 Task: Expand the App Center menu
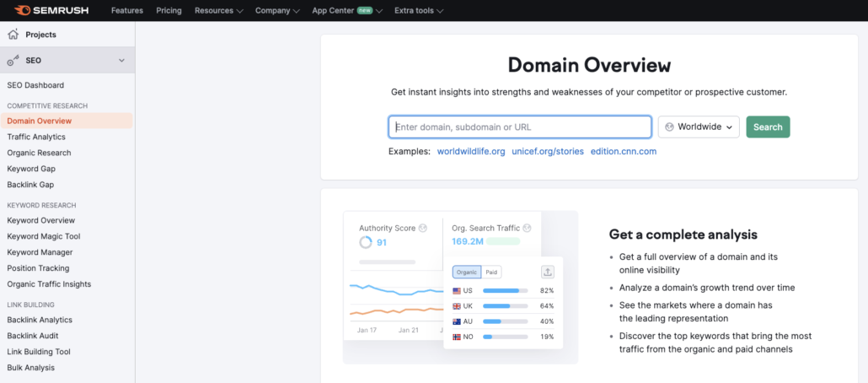(347, 10)
